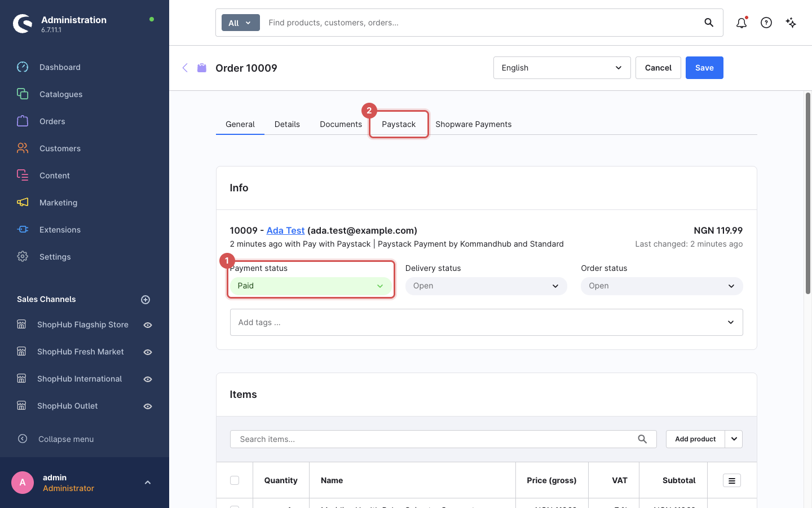Switch to the Paystack tab

[399, 124]
